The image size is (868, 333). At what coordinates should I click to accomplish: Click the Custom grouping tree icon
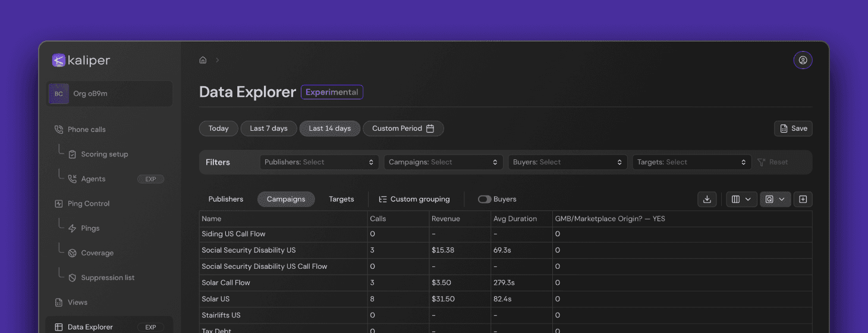383,199
